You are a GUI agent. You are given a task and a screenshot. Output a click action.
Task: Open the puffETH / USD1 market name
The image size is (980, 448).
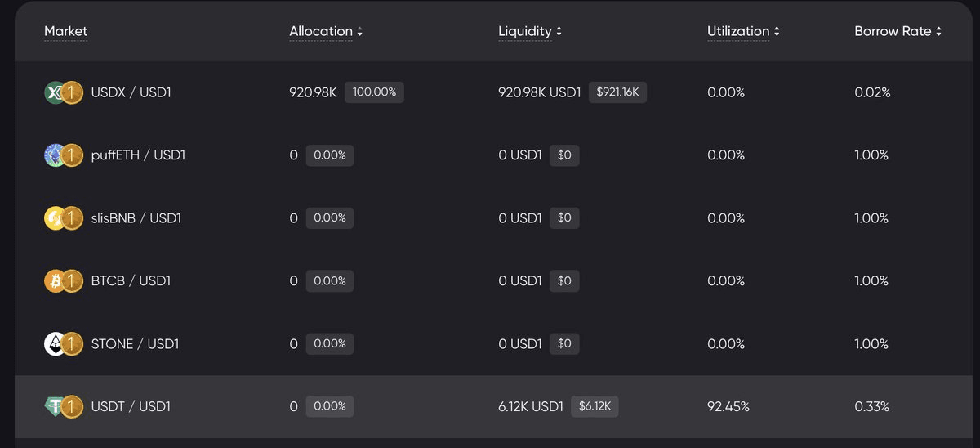point(138,155)
